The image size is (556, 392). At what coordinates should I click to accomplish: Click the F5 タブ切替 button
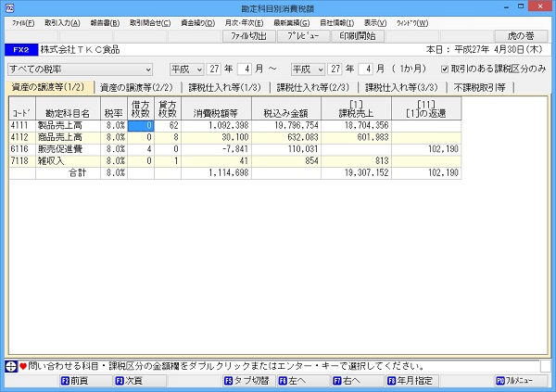tap(249, 381)
